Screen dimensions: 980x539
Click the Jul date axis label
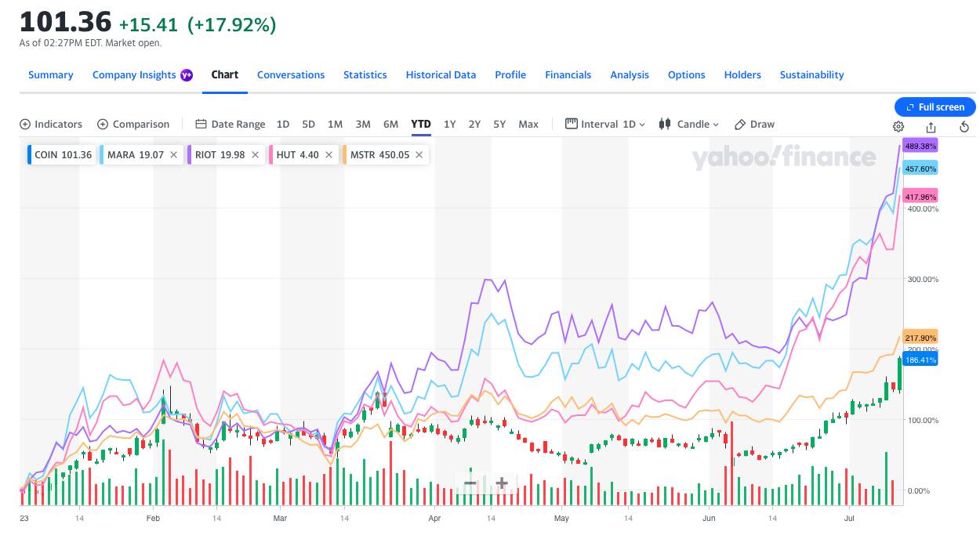pyautogui.click(x=849, y=518)
